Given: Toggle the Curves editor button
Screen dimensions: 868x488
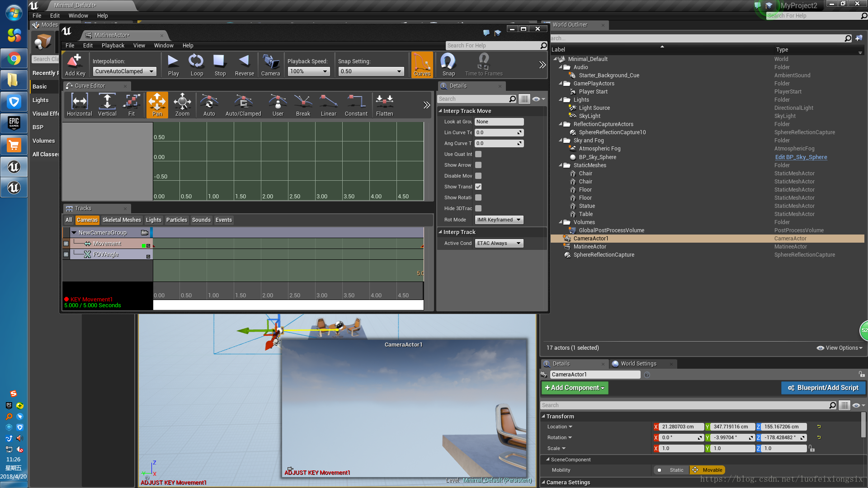Looking at the screenshot, I should click(422, 65).
